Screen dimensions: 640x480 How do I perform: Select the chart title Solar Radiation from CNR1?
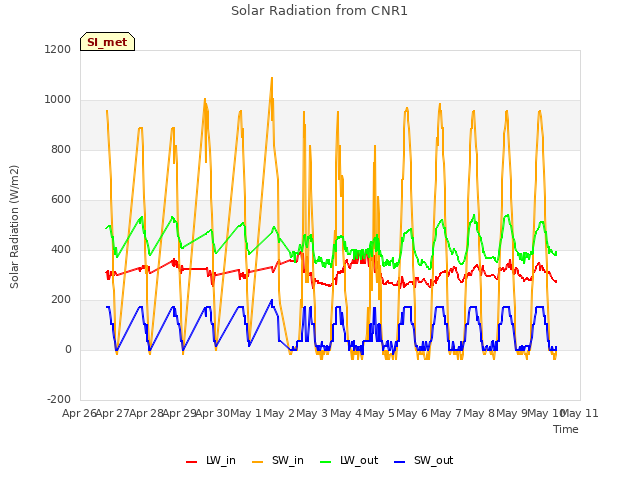click(319, 11)
